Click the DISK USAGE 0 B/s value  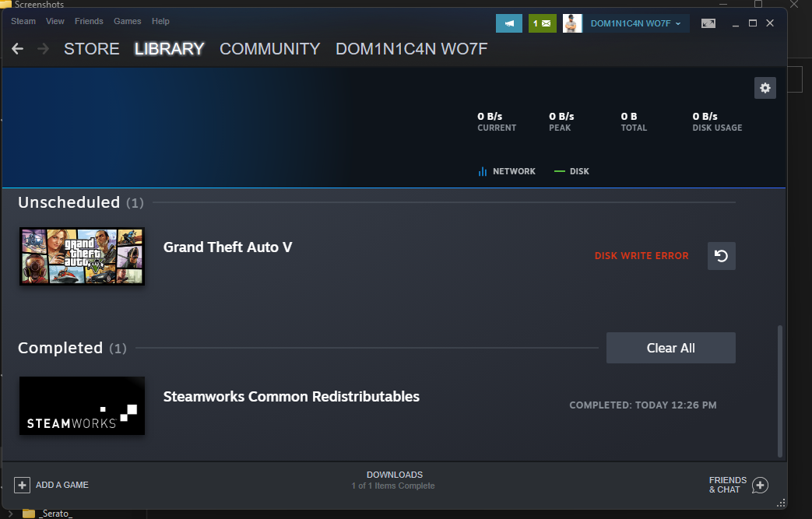click(705, 117)
